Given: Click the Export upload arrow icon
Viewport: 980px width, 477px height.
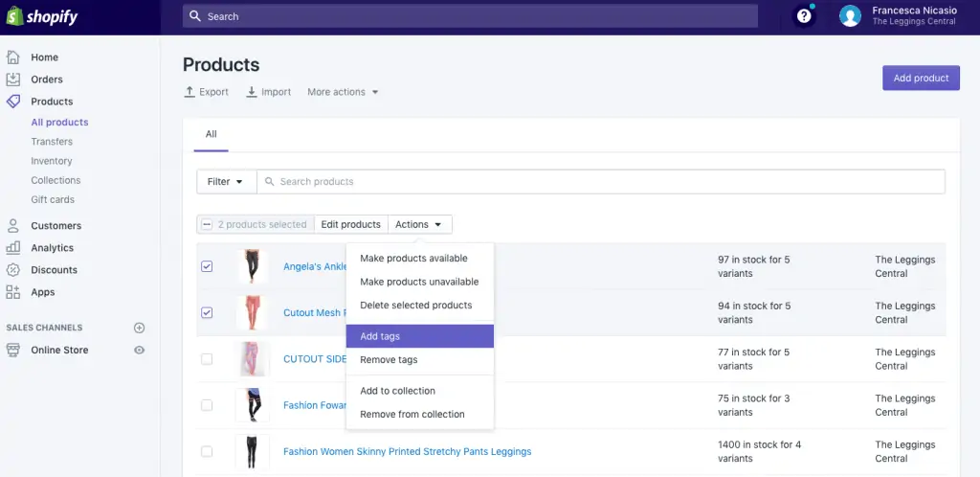Looking at the screenshot, I should (x=190, y=92).
